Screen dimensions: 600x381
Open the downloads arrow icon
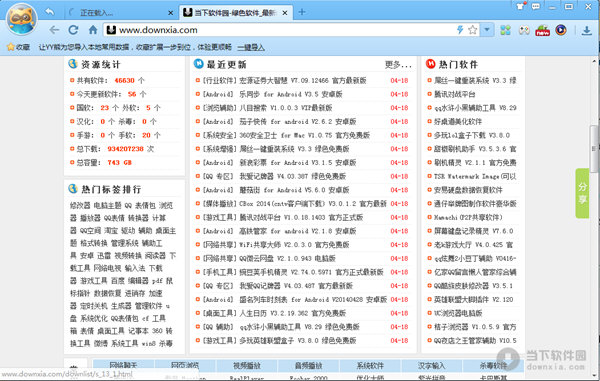(x=587, y=30)
